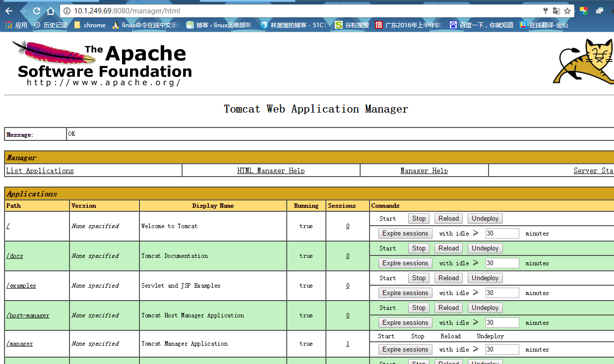Click the sessions count for /host-manager

pyautogui.click(x=348, y=315)
